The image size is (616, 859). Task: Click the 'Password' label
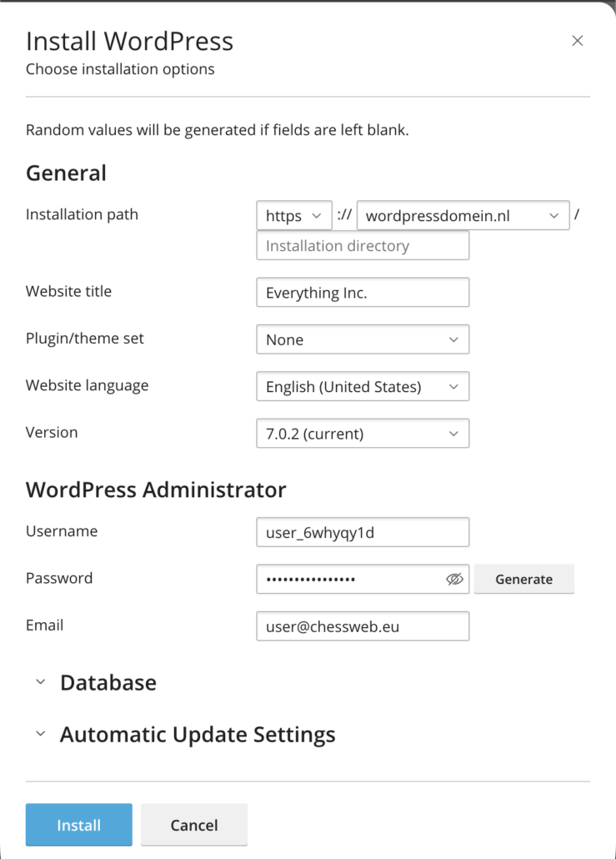coord(59,578)
